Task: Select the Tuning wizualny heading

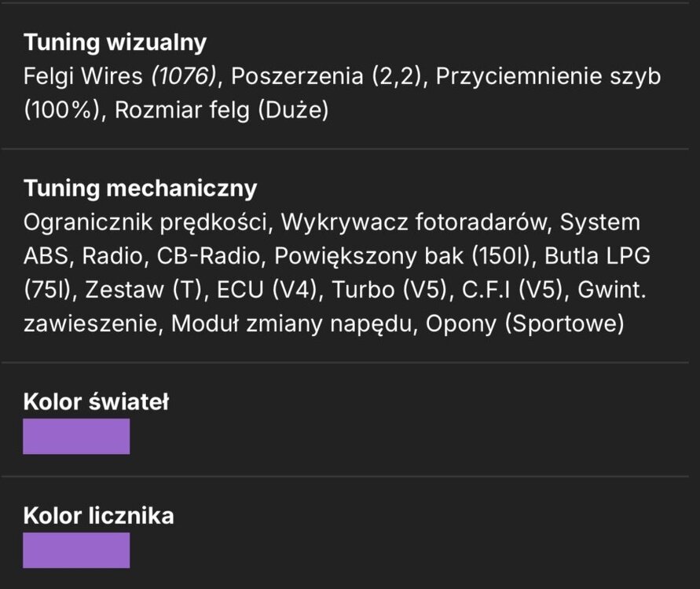Action: tap(115, 43)
